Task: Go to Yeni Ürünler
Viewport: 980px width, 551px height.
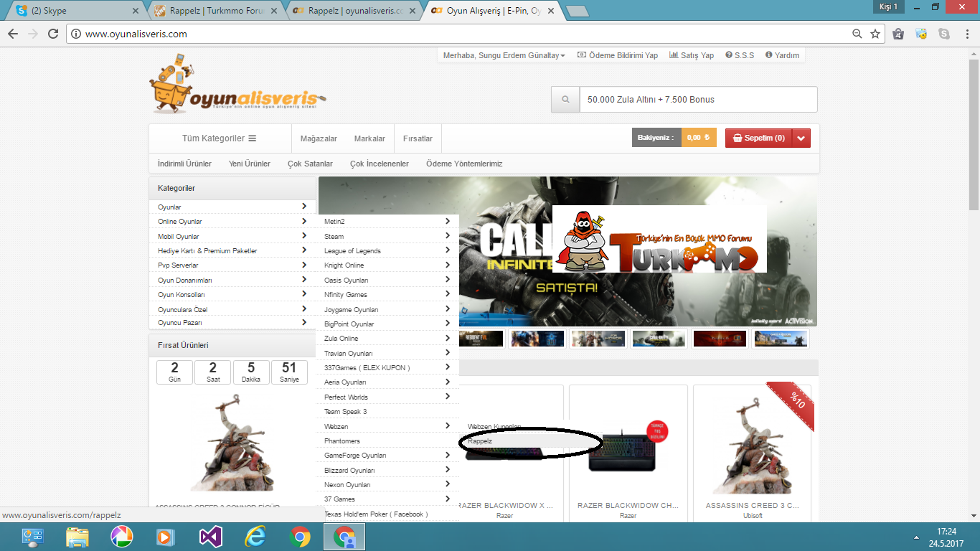Action: tap(250, 164)
